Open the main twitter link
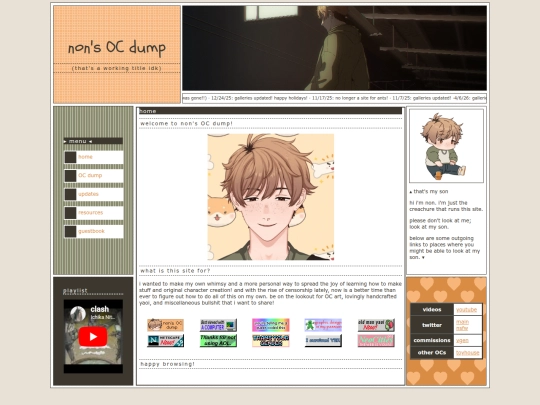 click(462, 322)
